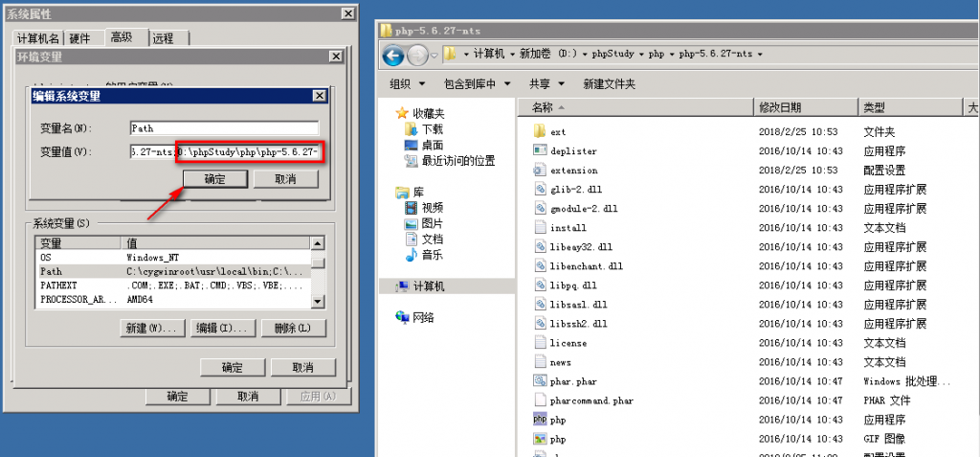Click the system variables list scroll-up arrow
The image size is (980, 457).
[x=318, y=243]
